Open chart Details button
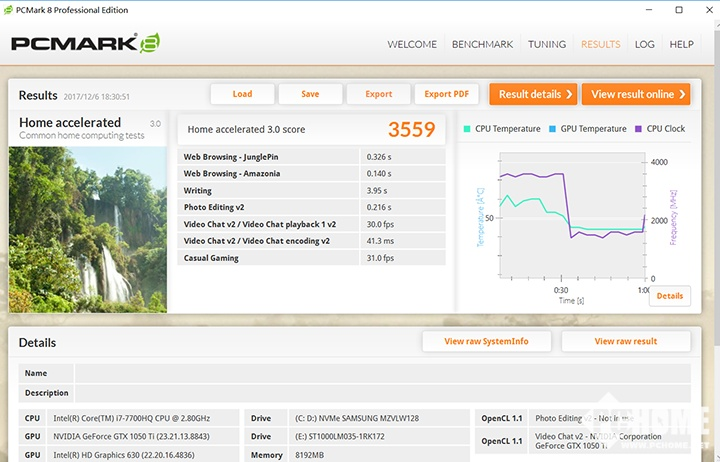Viewport: 720px width, 462px height. point(669,296)
